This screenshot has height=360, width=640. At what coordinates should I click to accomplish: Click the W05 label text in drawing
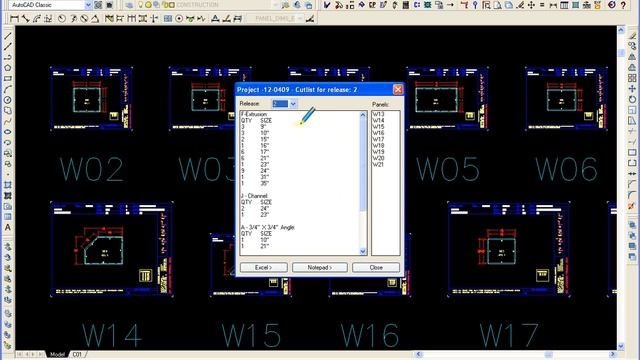coord(448,169)
